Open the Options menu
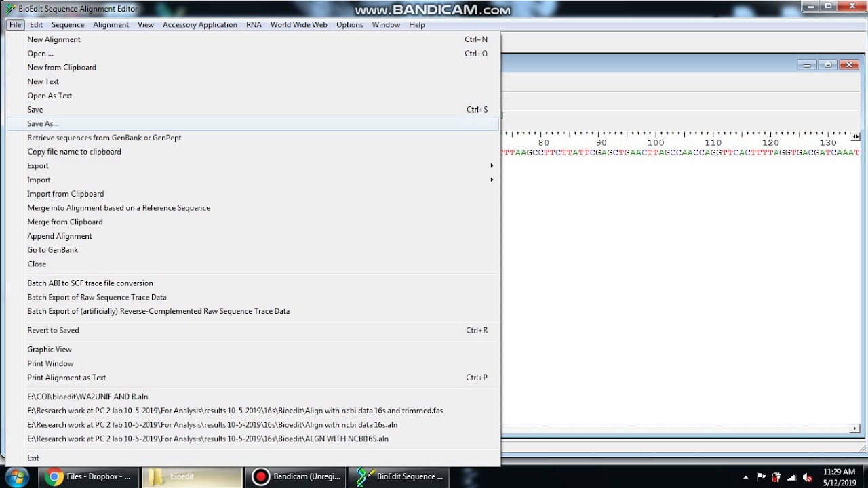This screenshot has height=488, width=868. click(350, 24)
